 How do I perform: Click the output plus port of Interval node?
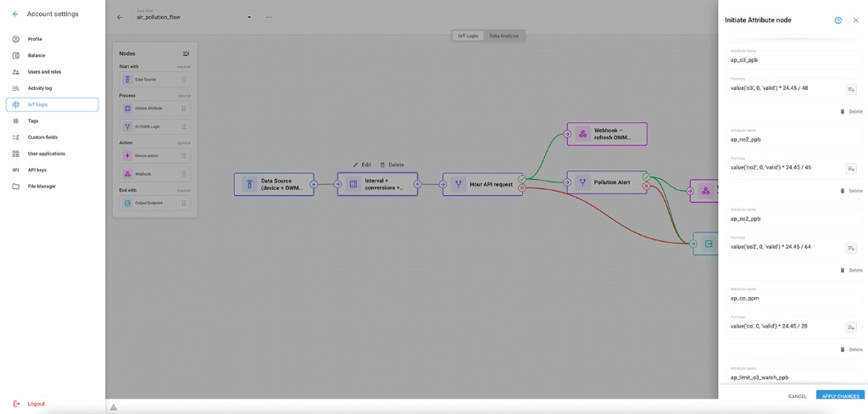417,185
